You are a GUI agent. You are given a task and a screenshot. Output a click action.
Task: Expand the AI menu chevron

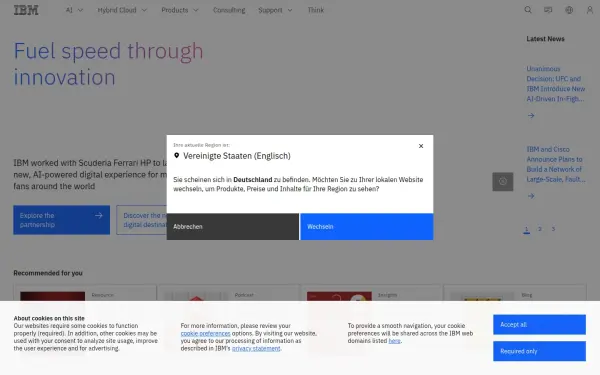click(80, 10)
